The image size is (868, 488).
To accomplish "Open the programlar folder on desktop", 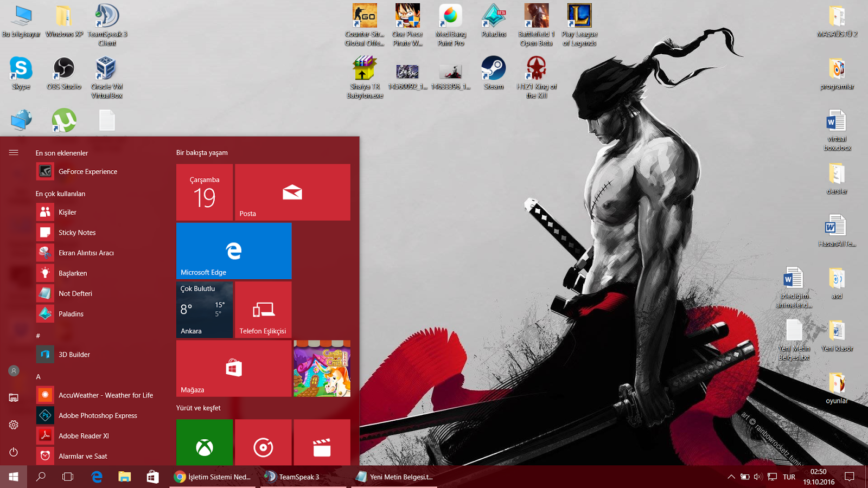I will 837,73.
